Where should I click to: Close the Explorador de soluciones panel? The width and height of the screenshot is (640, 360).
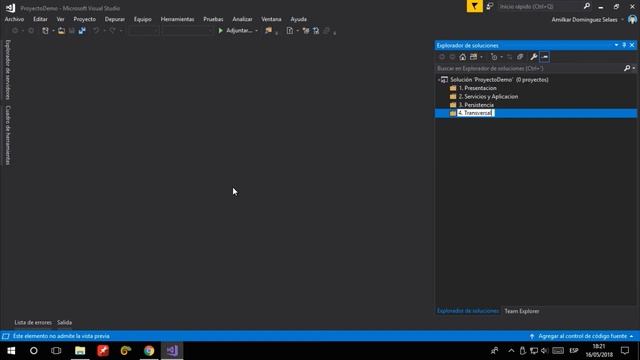pyautogui.click(x=632, y=45)
